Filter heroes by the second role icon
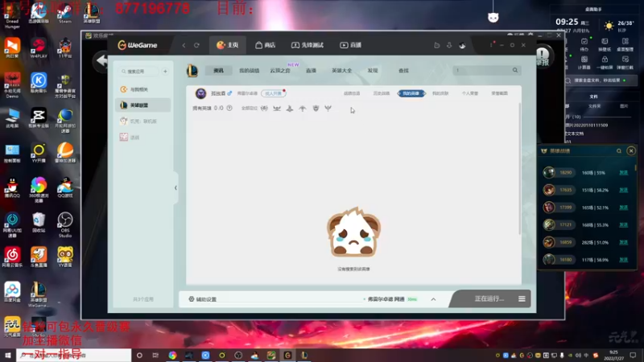Screen dimensions: 644x362 (277, 109)
